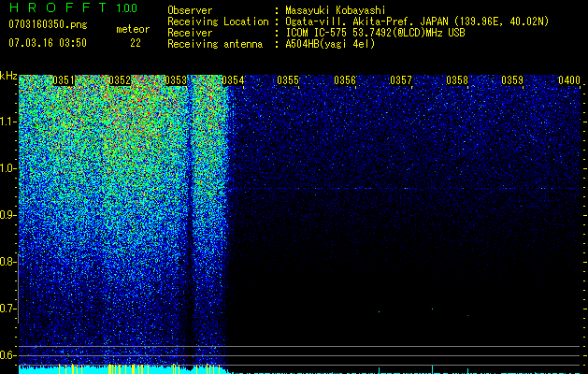
Task: Click time marker 0352
Action: (x=120, y=80)
